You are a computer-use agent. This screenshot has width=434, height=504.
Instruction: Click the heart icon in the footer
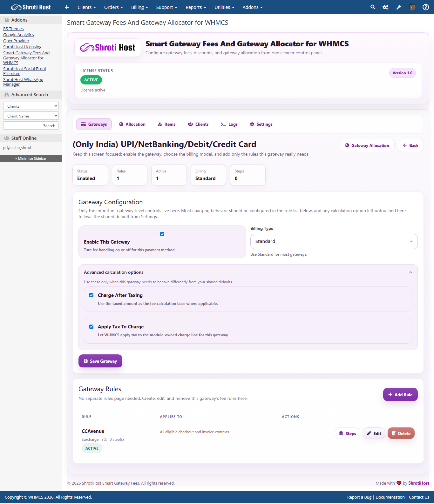[399, 483]
